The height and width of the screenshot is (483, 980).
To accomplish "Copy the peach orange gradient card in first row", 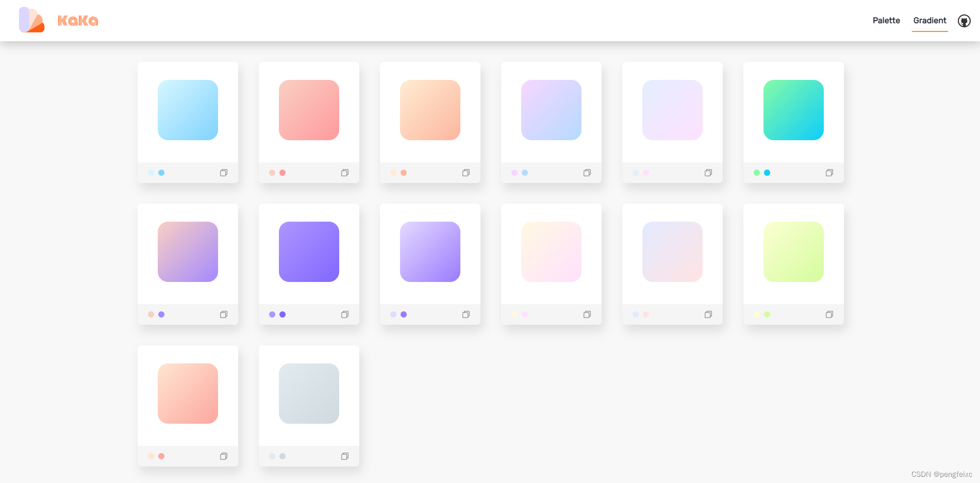I will point(466,173).
